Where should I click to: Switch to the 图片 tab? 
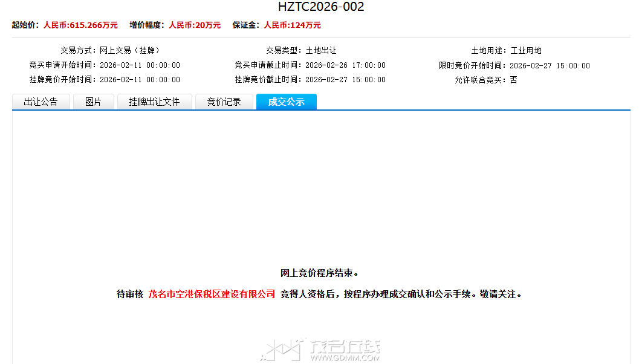(93, 102)
